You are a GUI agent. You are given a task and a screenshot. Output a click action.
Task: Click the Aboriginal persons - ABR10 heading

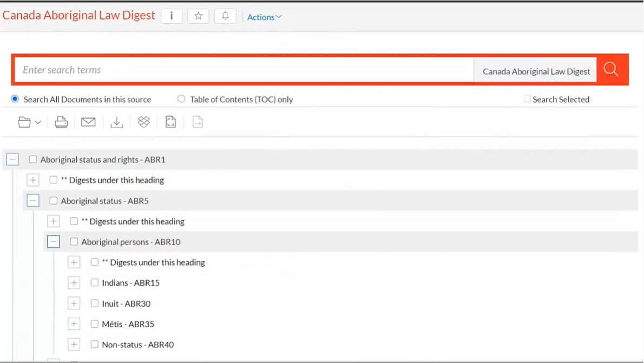(x=130, y=242)
